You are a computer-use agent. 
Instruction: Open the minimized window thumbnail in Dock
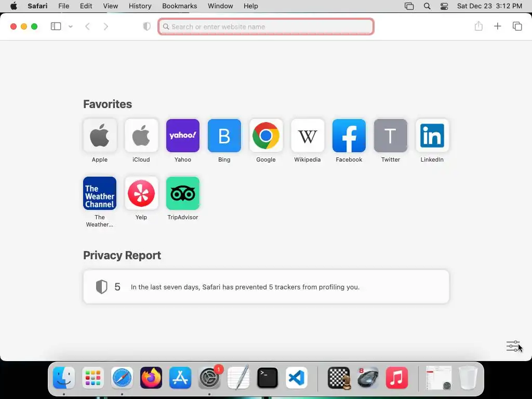coord(438,378)
